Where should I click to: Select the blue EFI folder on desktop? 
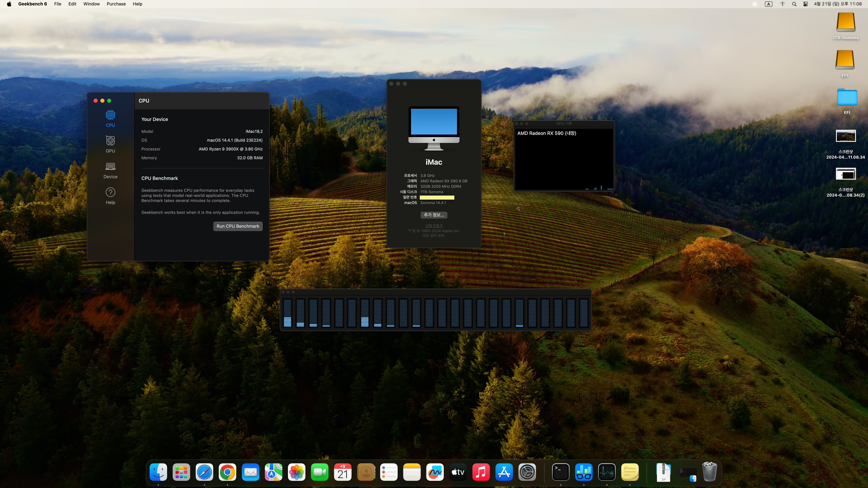click(x=847, y=101)
